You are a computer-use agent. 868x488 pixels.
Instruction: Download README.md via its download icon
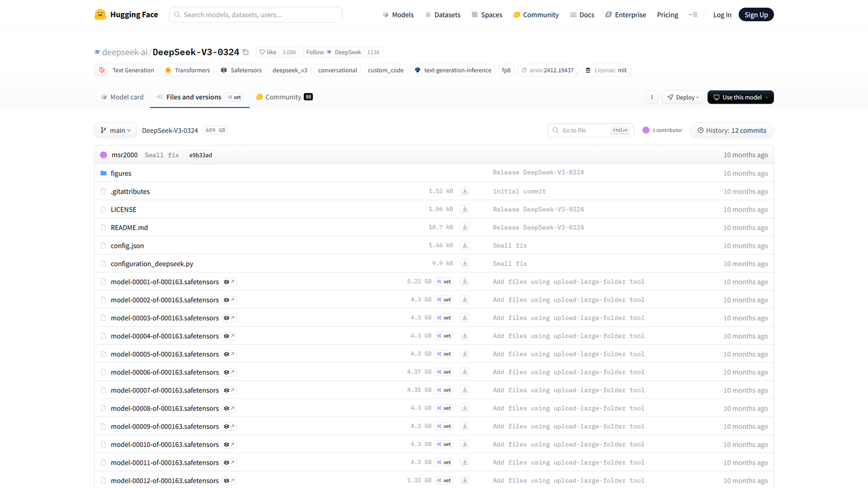464,227
